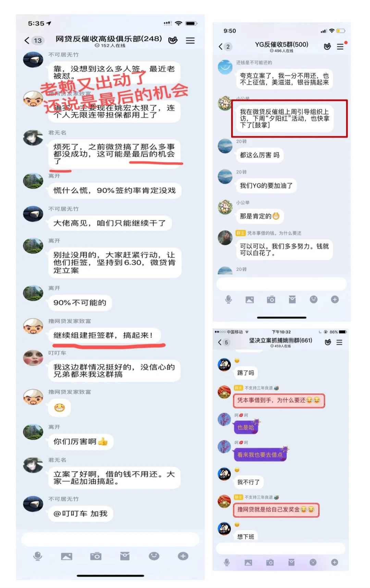The width and height of the screenshot is (370, 588).
Task: Tap the red envelope icon in the left chat
Action: point(125,556)
